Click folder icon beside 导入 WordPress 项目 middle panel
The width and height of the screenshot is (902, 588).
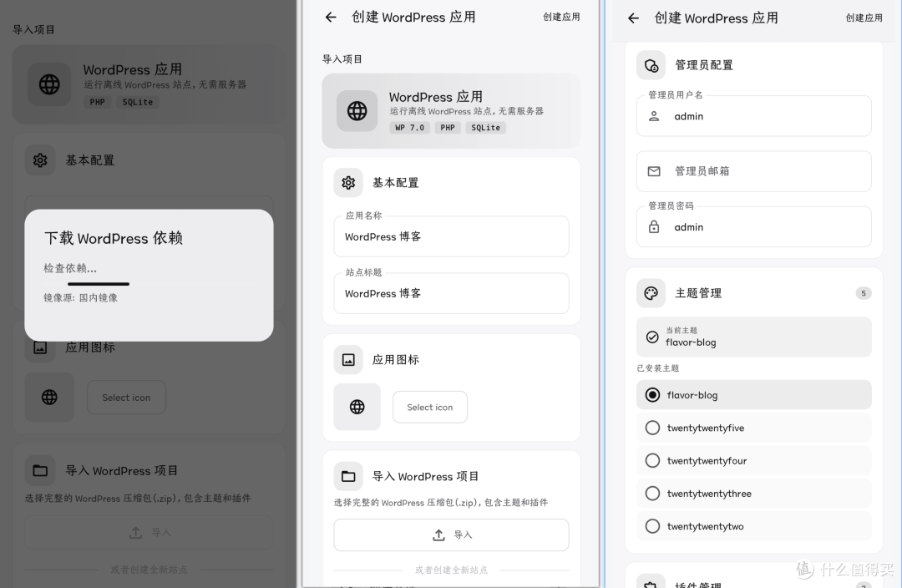click(x=348, y=476)
